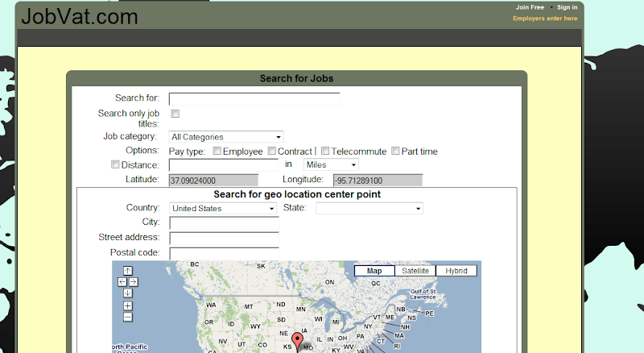
Task: Click the WA label on the map
Action: [x=211, y=305]
